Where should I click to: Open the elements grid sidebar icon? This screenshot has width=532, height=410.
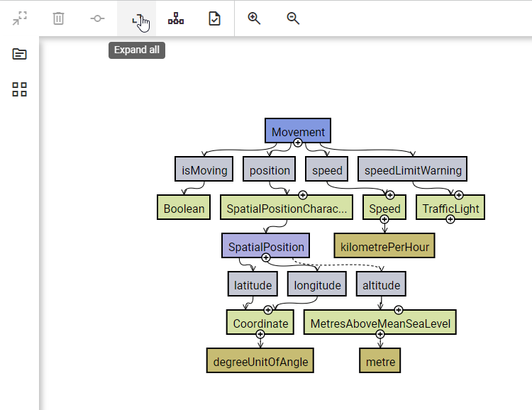pyautogui.click(x=20, y=89)
